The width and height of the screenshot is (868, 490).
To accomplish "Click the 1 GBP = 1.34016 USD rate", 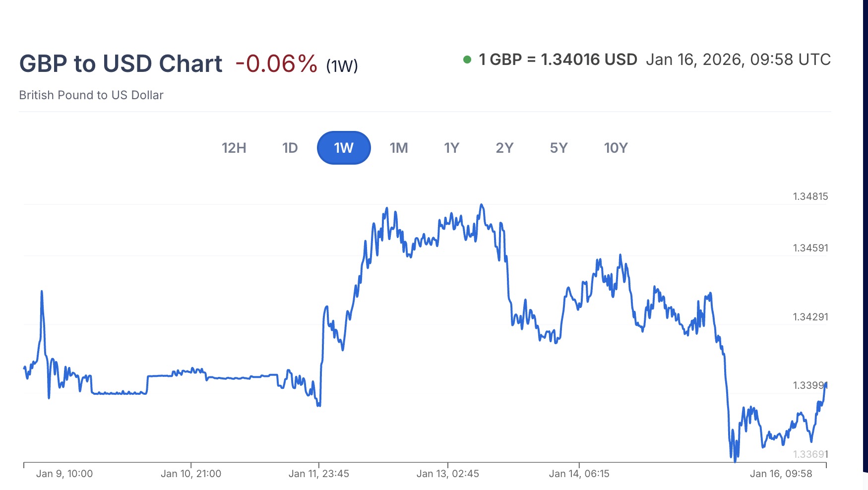I will (x=558, y=60).
